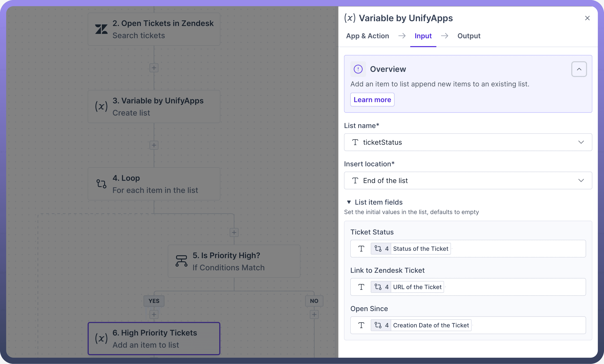This screenshot has height=364, width=604.
Task: Collapse the List item fields section
Action: [349, 202]
